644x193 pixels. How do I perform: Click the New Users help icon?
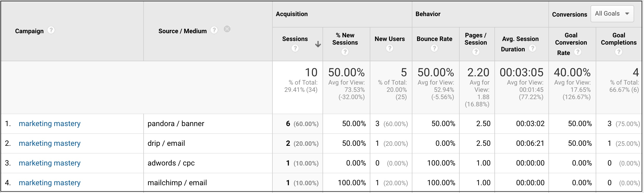[x=390, y=48]
